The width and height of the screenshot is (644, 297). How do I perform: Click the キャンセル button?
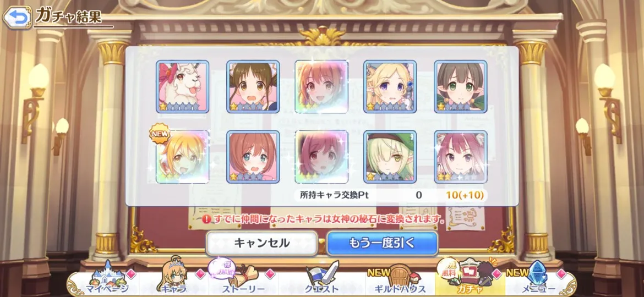261,243
